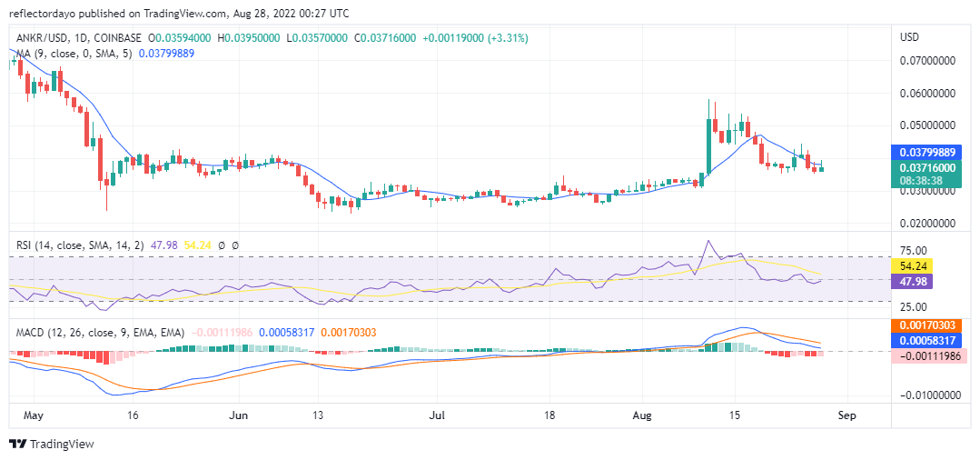Click the 0.07000000 price axis label
This screenshot has width=980, height=460.
[x=927, y=61]
